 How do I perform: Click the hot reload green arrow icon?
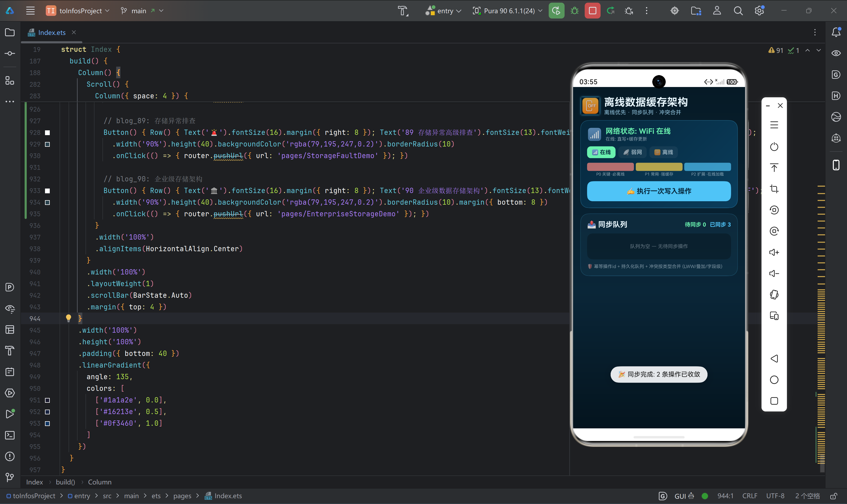pyautogui.click(x=611, y=11)
